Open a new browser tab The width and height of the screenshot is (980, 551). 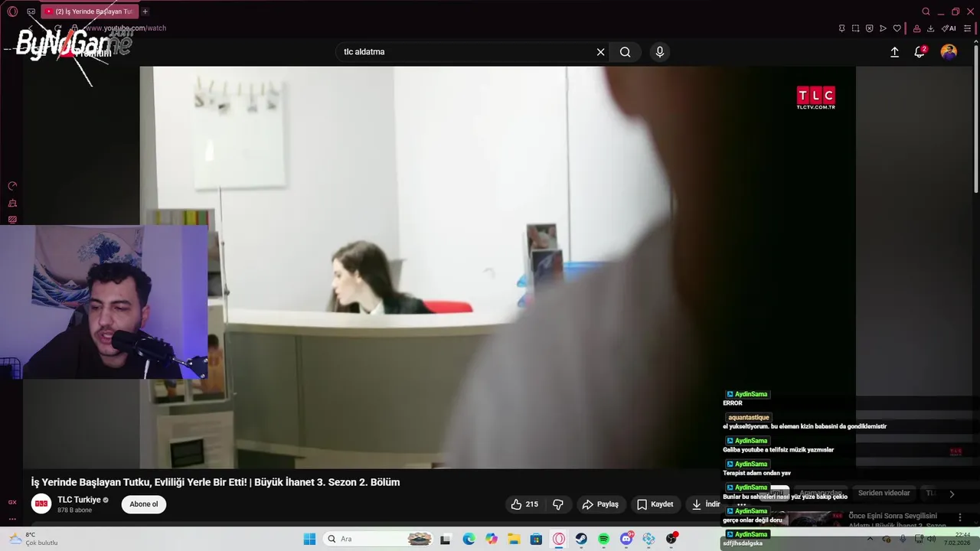(145, 11)
